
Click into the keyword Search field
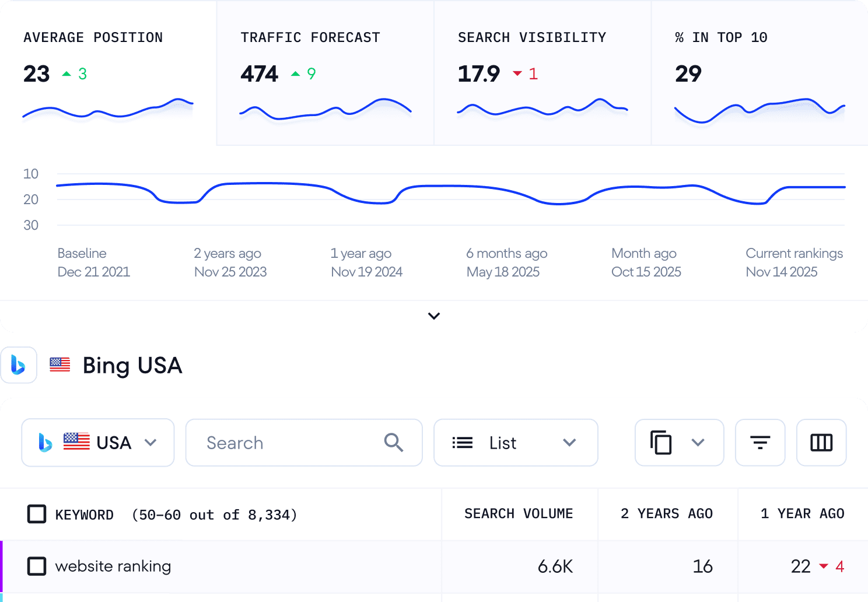(292, 443)
